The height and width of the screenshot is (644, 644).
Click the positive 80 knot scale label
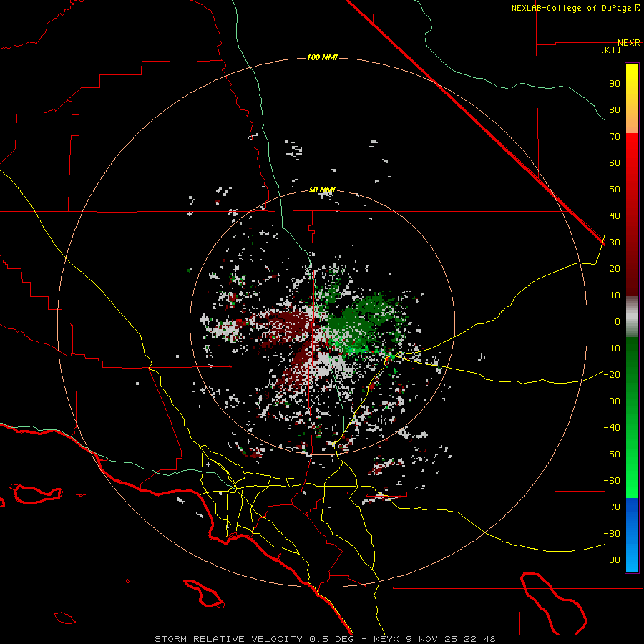click(x=615, y=110)
